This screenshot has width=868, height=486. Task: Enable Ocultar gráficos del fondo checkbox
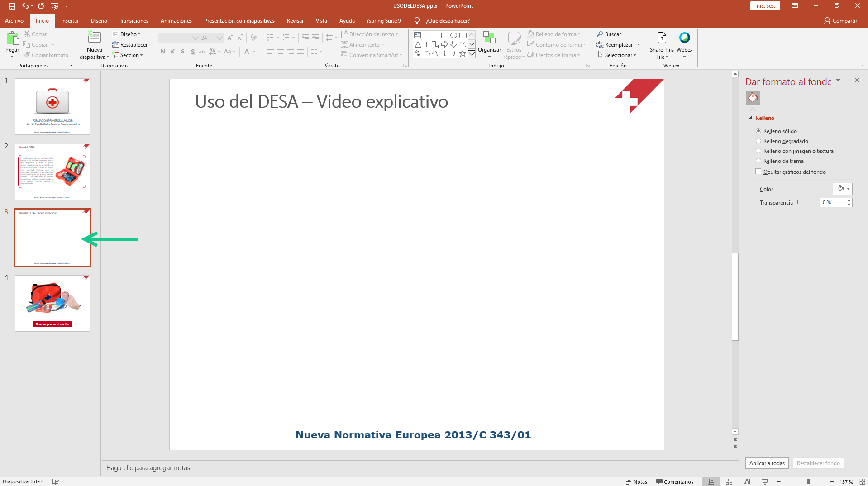click(758, 172)
